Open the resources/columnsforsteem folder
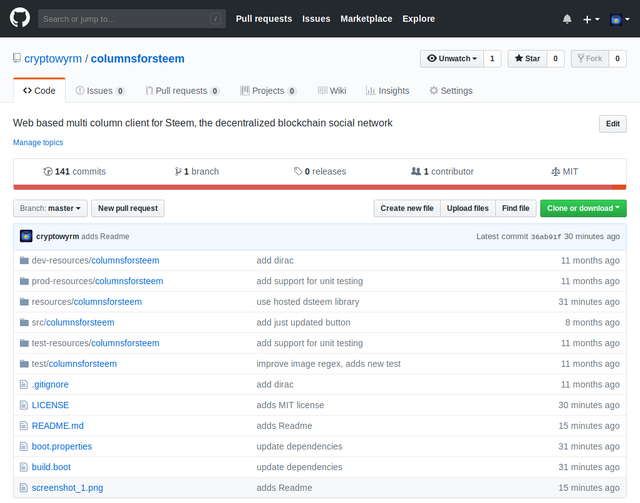 click(87, 302)
